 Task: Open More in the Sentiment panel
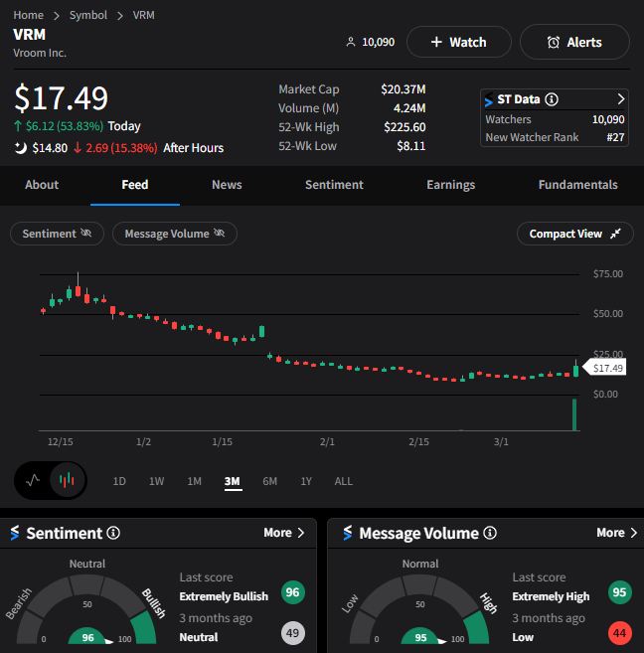pyautogui.click(x=284, y=533)
